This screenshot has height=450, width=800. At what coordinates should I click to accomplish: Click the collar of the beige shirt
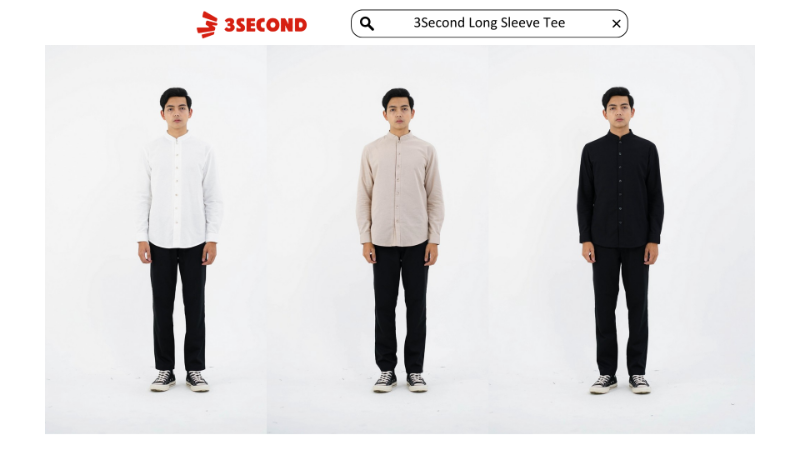[x=398, y=136]
